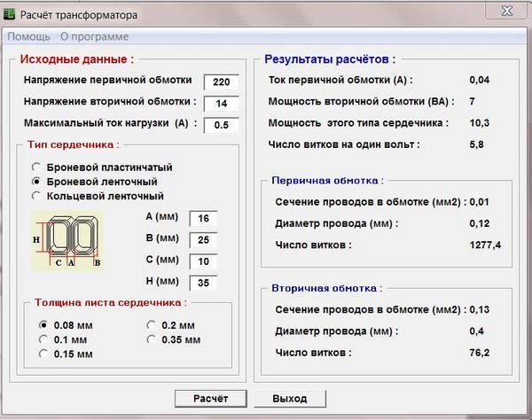Click primary wire cross-section value 0,01

point(480,202)
